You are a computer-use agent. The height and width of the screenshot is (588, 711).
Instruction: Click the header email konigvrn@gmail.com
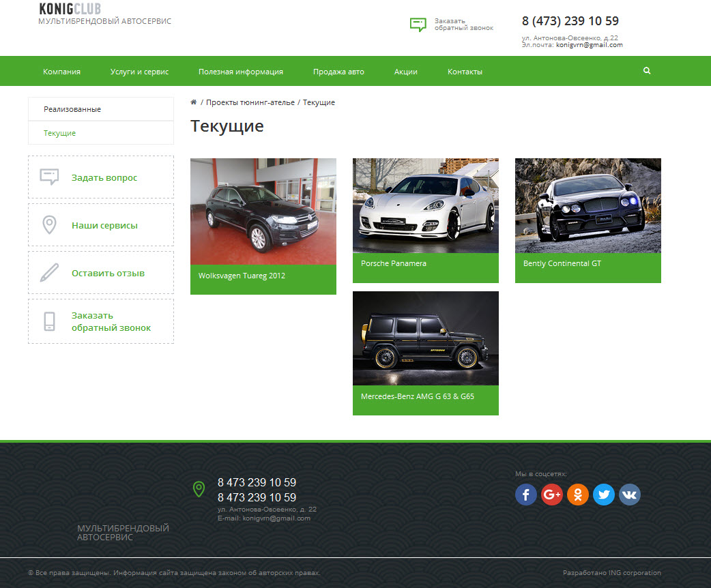point(590,45)
